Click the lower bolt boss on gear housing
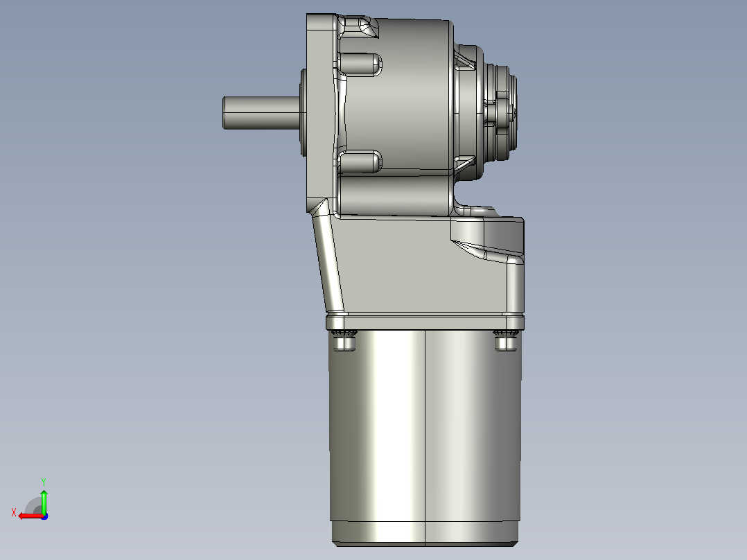This screenshot has width=747, height=560. click(x=360, y=161)
